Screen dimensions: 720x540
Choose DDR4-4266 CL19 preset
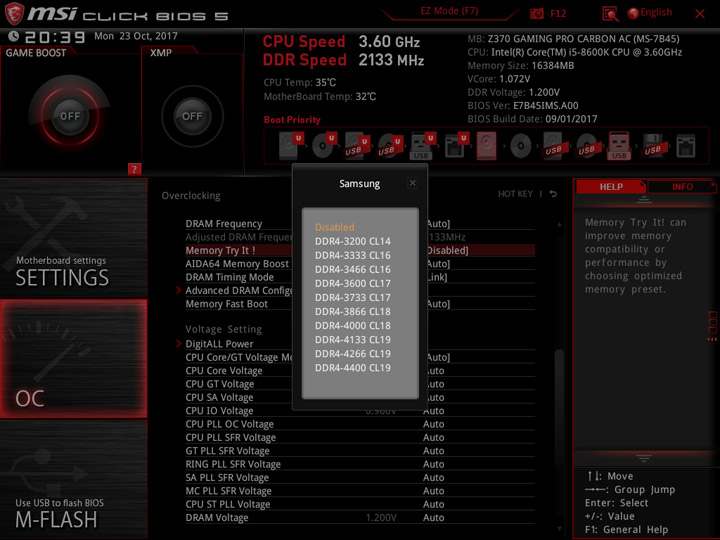tap(353, 354)
